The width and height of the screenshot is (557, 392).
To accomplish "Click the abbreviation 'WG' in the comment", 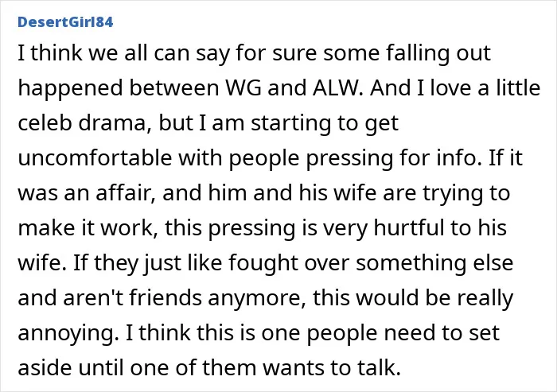I will pyautogui.click(x=243, y=88).
